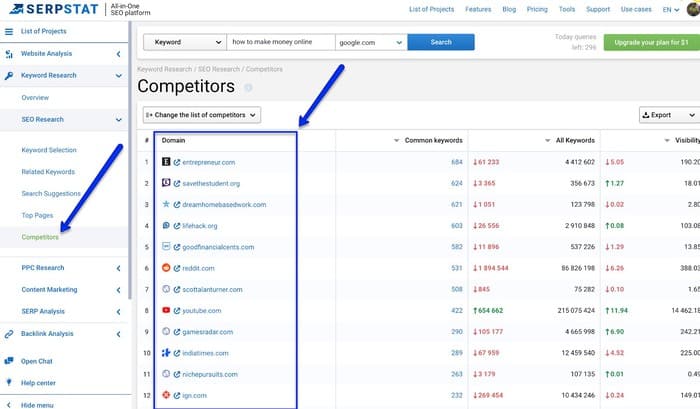Open entrepreneur.com external link icon
The height and width of the screenshot is (409, 700).
pyautogui.click(x=177, y=163)
